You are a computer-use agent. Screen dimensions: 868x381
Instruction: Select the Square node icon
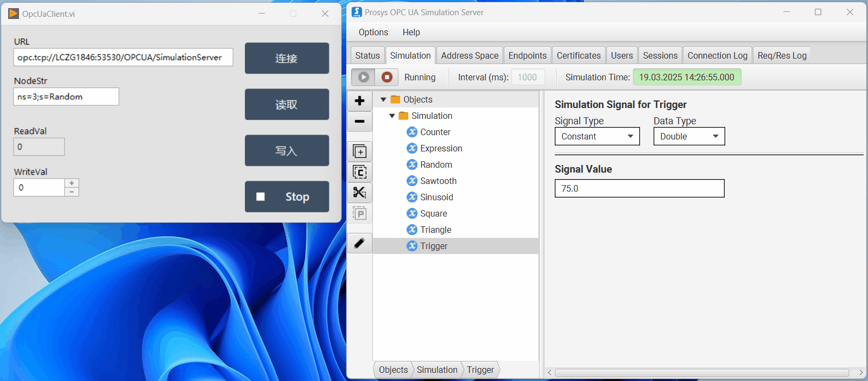pyautogui.click(x=412, y=213)
